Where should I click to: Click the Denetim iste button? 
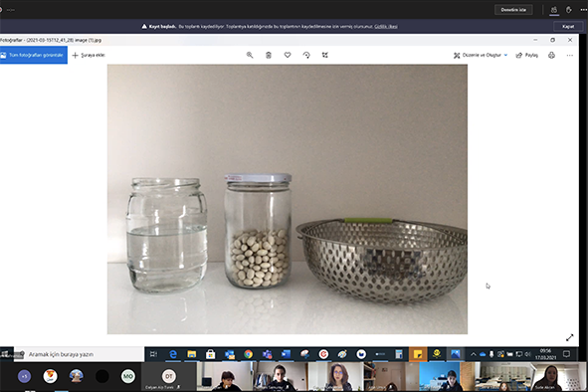513,10
